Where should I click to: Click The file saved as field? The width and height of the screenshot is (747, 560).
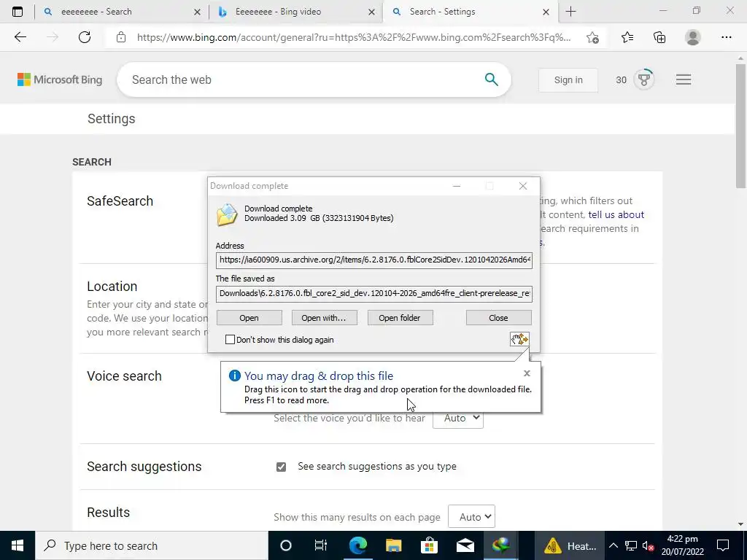(374, 293)
